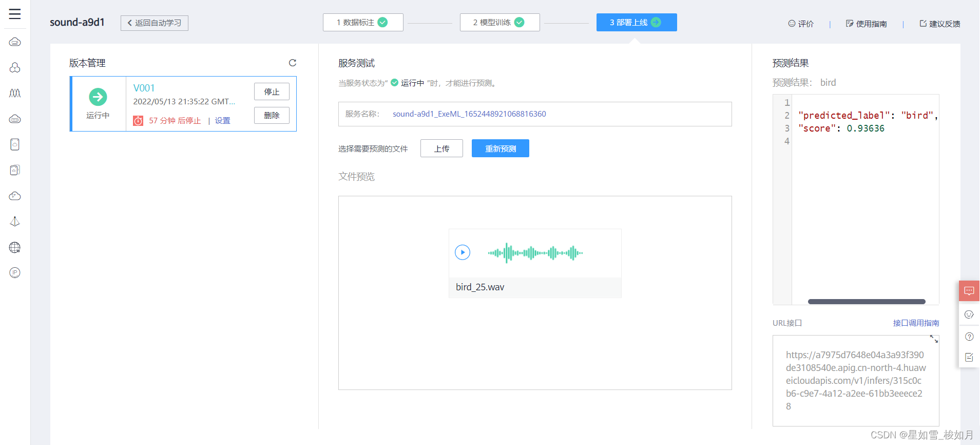Open 使用指南 user guide
Viewport: 980px width, 445px height.
click(x=867, y=24)
